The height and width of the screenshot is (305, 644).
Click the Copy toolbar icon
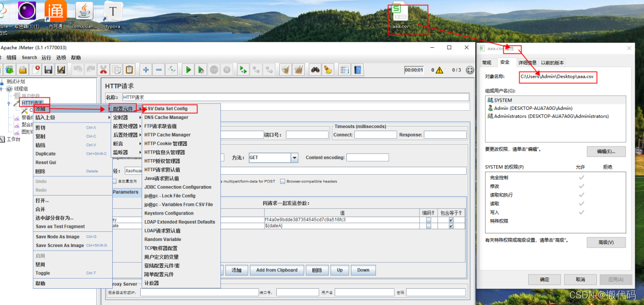pos(116,70)
